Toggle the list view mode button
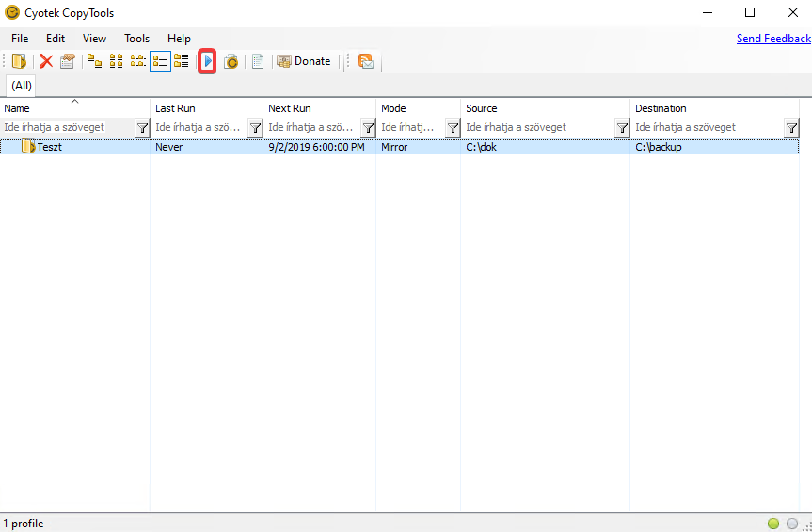Image resolution: width=812 pixels, height=532 pixels. tap(138, 61)
